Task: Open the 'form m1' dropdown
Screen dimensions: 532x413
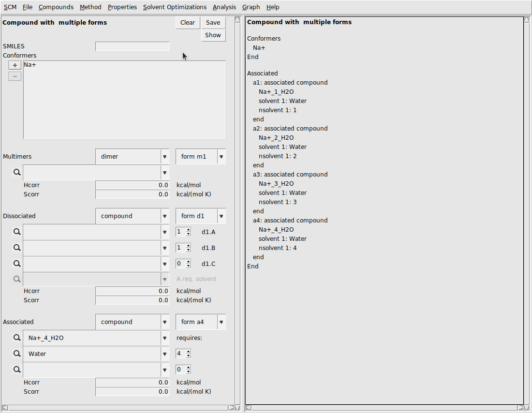Action: point(222,156)
